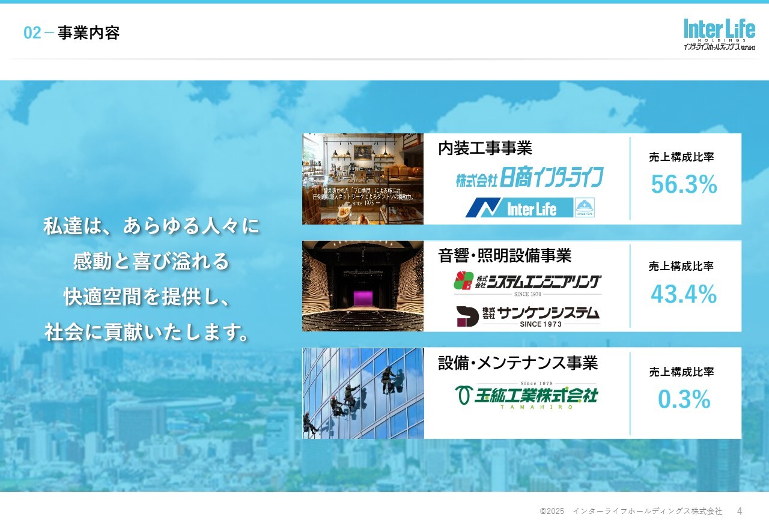Select the bakery interior photo
769x532 pixels.
[363, 179]
